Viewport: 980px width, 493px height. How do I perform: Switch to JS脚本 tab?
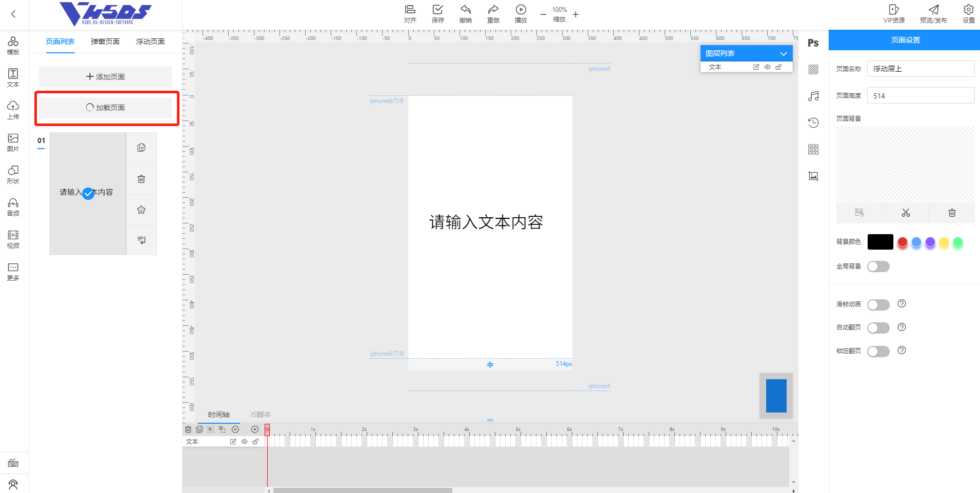(x=261, y=415)
